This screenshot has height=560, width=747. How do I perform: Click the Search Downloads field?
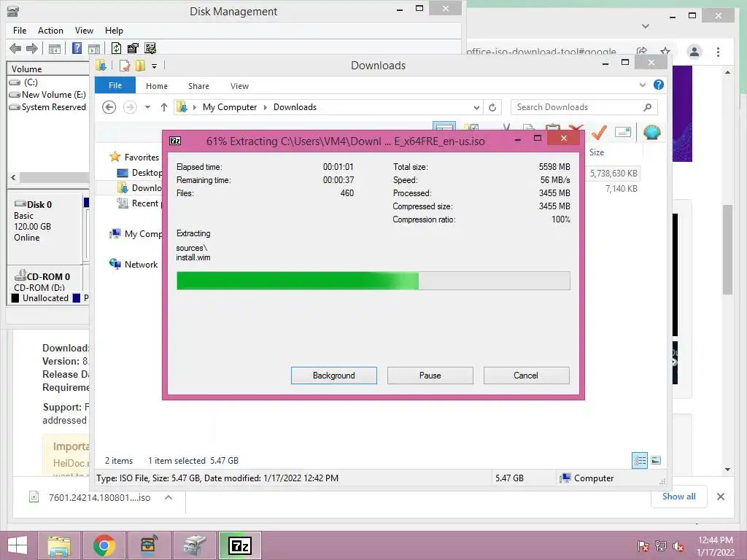tap(584, 107)
